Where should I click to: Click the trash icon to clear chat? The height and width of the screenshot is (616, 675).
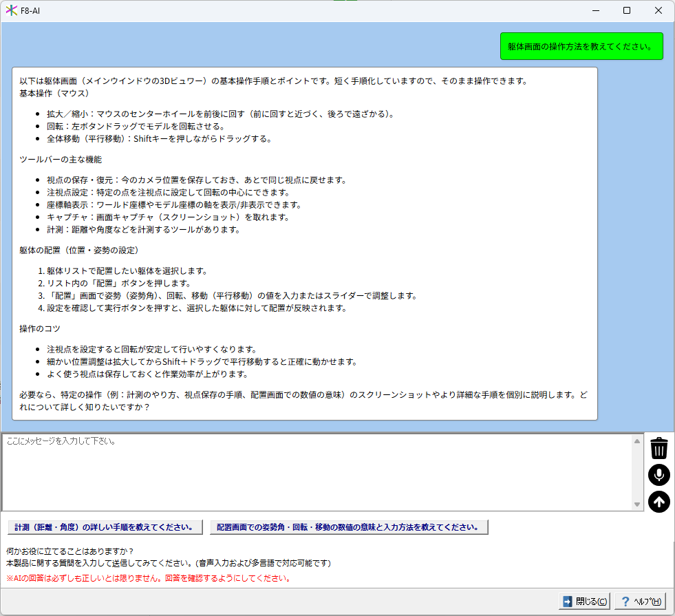point(658,448)
